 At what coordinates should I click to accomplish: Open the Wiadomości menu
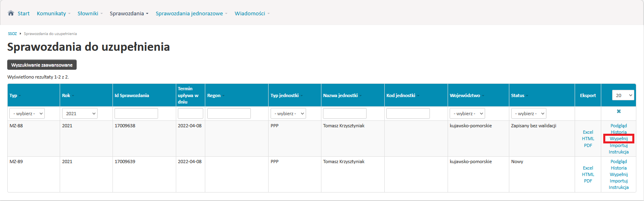click(252, 13)
